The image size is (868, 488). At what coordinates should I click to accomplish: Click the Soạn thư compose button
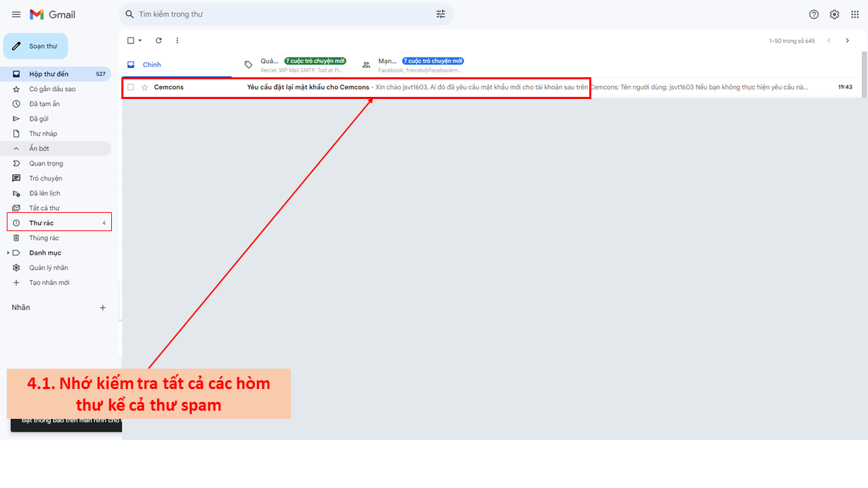pos(36,46)
